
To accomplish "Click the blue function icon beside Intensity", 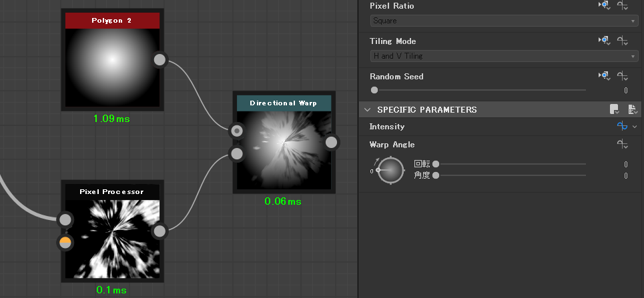I will (x=622, y=127).
